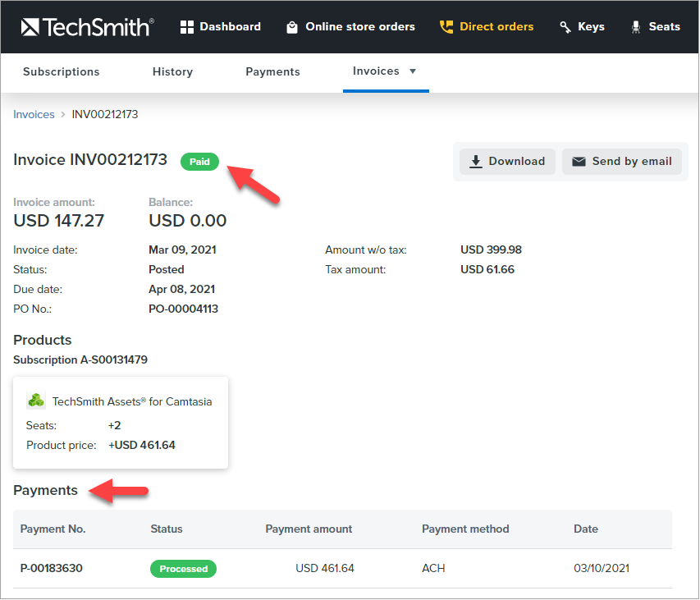Click the Direct orders phone icon
700x600 pixels.
(x=446, y=27)
